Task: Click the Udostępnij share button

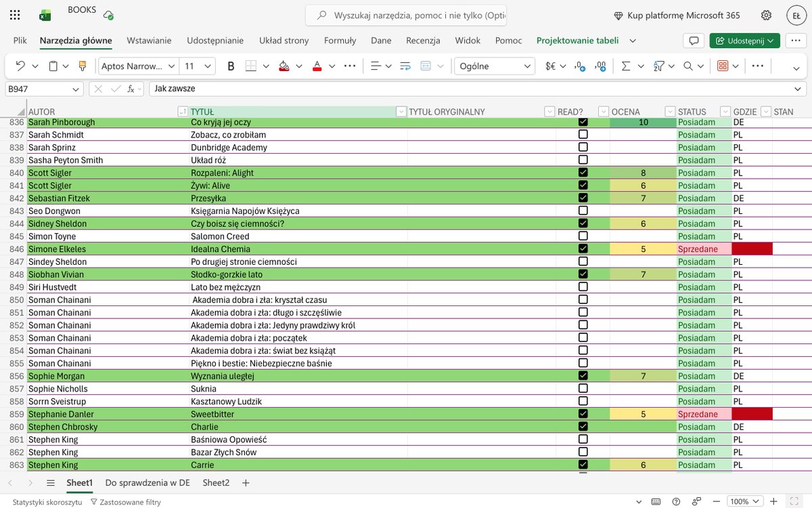Action: click(x=745, y=41)
